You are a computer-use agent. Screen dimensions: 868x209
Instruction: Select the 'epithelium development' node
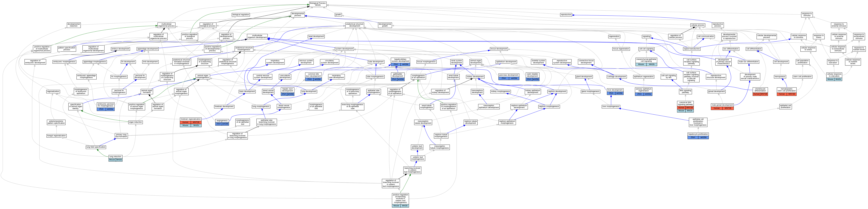coord(506,62)
